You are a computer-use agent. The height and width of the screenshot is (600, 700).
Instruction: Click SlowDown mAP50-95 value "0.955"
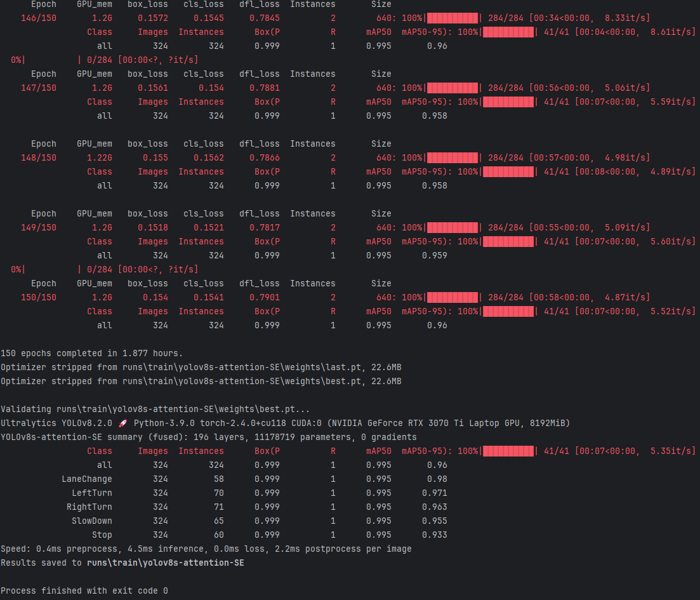click(434, 521)
